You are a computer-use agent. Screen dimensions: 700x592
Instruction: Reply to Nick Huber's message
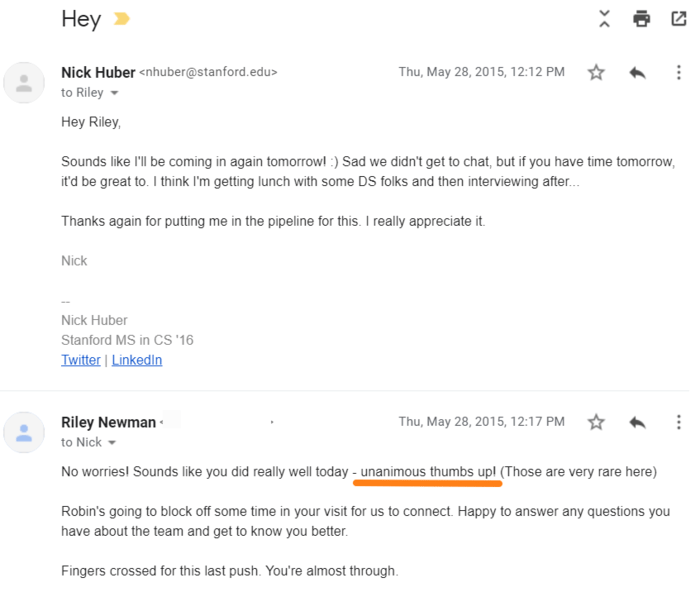(x=637, y=72)
